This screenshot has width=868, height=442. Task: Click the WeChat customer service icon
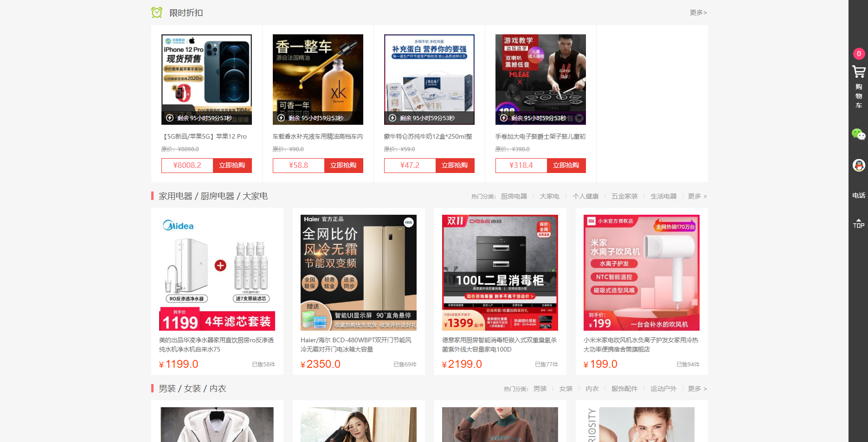859,135
